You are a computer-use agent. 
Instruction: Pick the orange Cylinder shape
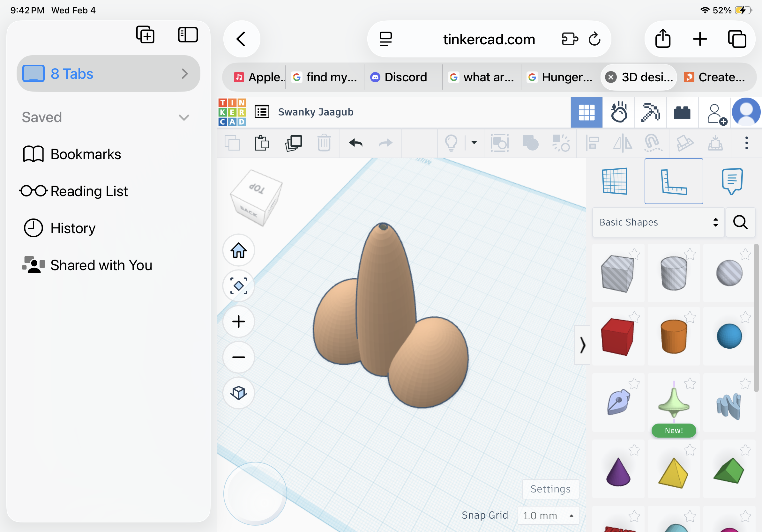(x=674, y=336)
